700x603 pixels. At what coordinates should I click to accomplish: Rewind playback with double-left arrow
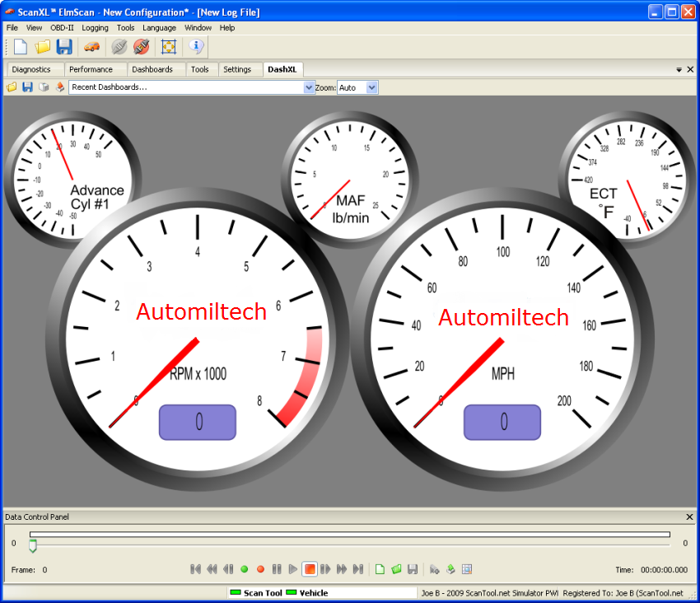212,569
